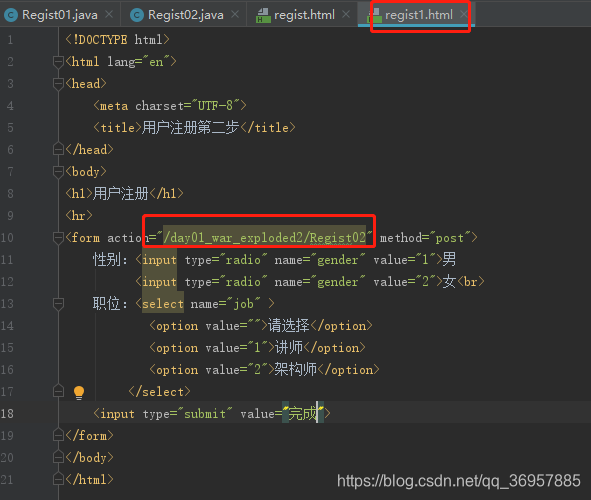Screen dimensions: 591x500
Task: Collapse the select tag fold on line 13
Action: click(58, 304)
